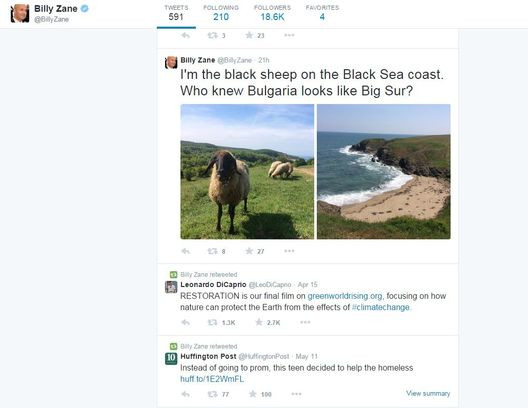528x408 pixels.
Task: Retweet the Black Sea coast tweet
Action: (212, 251)
